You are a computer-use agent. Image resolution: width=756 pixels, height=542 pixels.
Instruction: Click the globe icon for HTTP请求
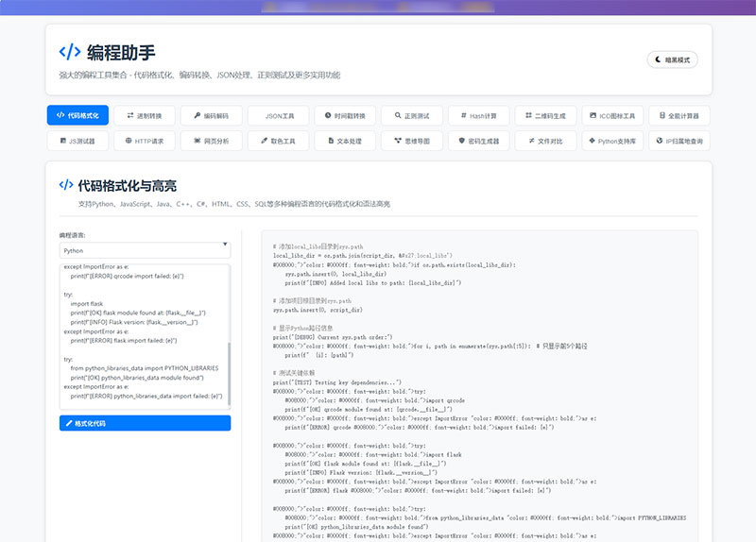coord(129,141)
